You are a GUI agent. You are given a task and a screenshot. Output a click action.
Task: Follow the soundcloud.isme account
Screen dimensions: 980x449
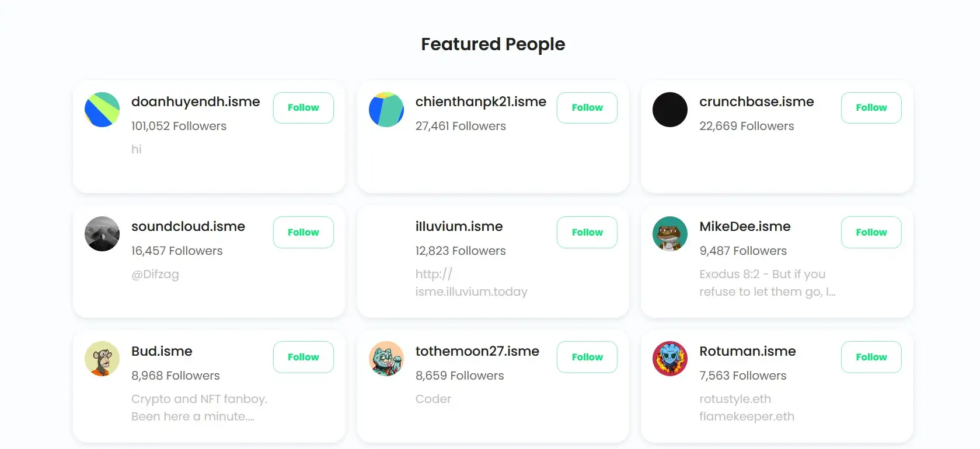[x=303, y=232]
